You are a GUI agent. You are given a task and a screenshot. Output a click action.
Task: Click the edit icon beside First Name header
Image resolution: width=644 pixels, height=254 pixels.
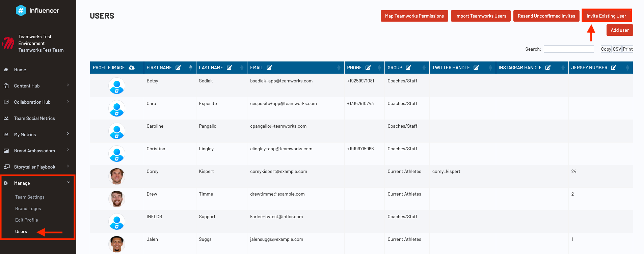tap(178, 68)
